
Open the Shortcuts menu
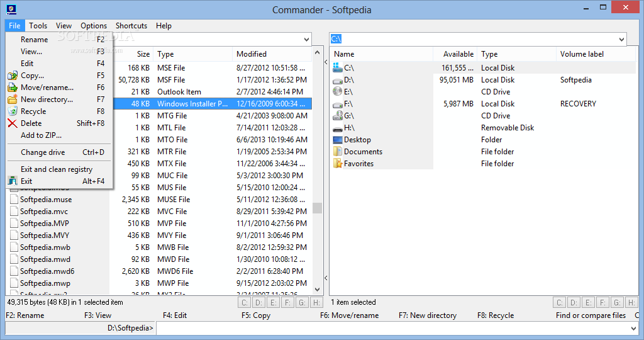point(131,25)
